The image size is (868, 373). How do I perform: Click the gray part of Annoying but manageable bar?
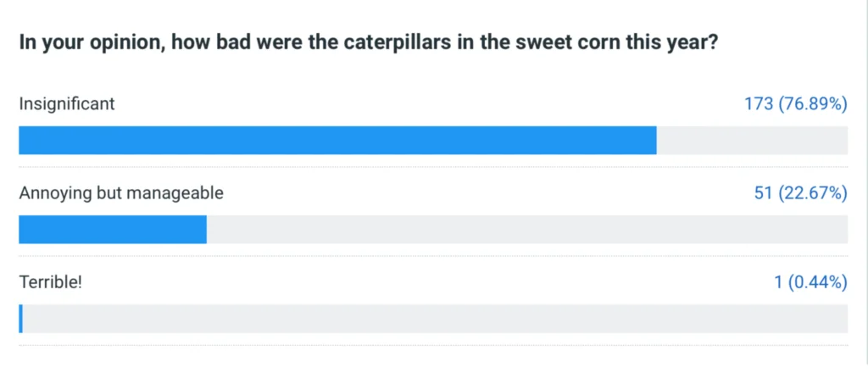pos(527,230)
